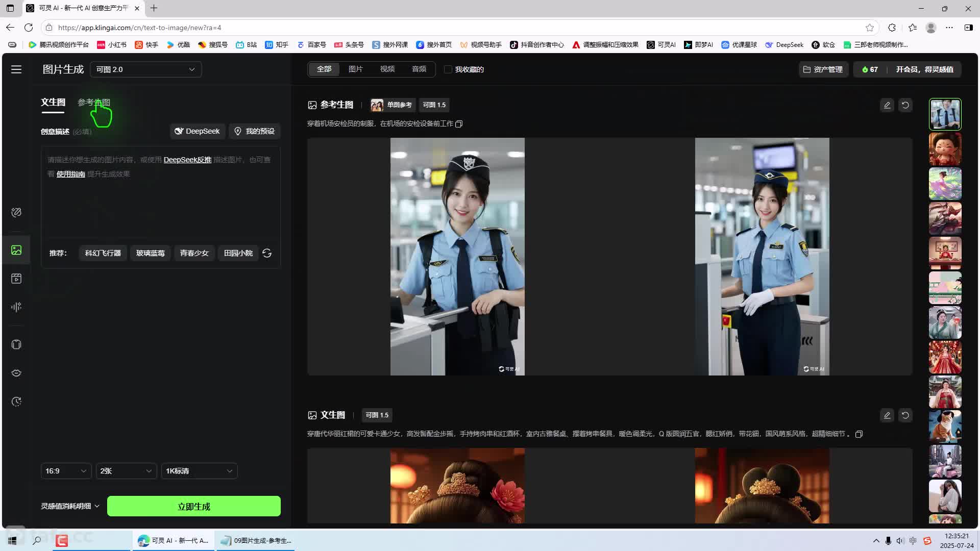The width and height of the screenshot is (980, 551).
Task: Open the 使用指南 link
Action: tap(70, 174)
